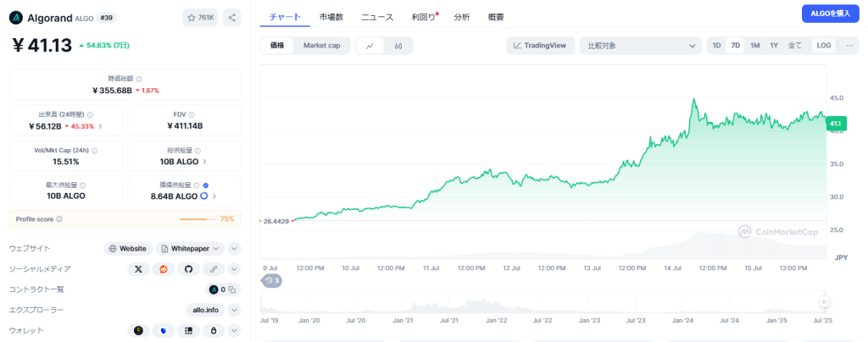The width and height of the screenshot is (868, 342).
Task: Open the Reddit social media link
Action: 164,269
